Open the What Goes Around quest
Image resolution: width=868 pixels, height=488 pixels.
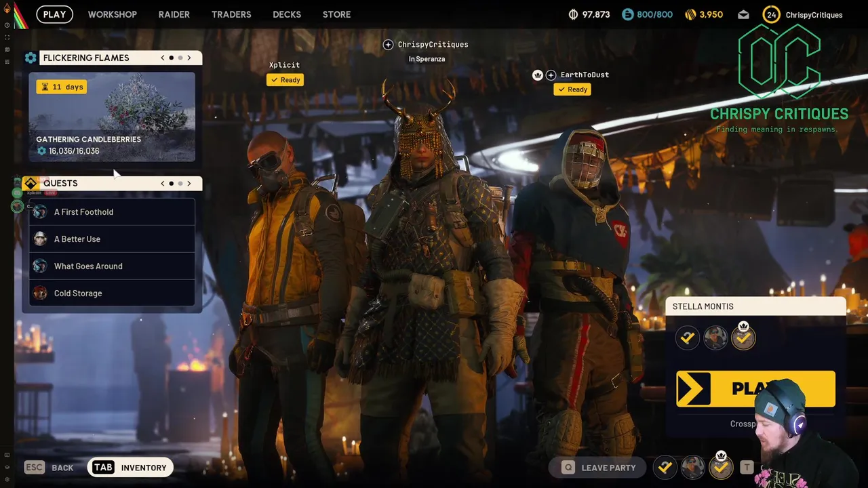(112, 266)
